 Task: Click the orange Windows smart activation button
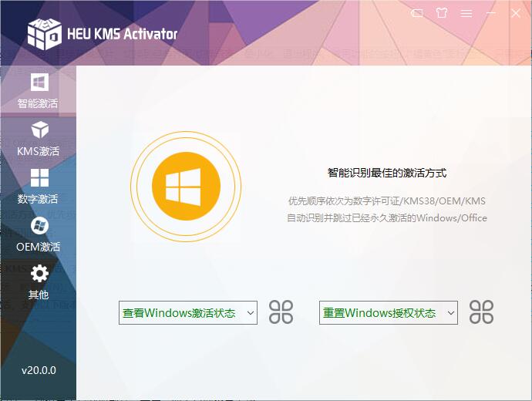click(x=186, y=187)
